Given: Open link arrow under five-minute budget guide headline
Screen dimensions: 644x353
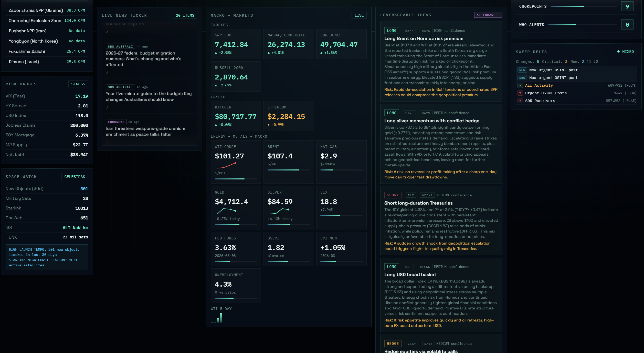Looking at the screenshot, I should point(107,107).
